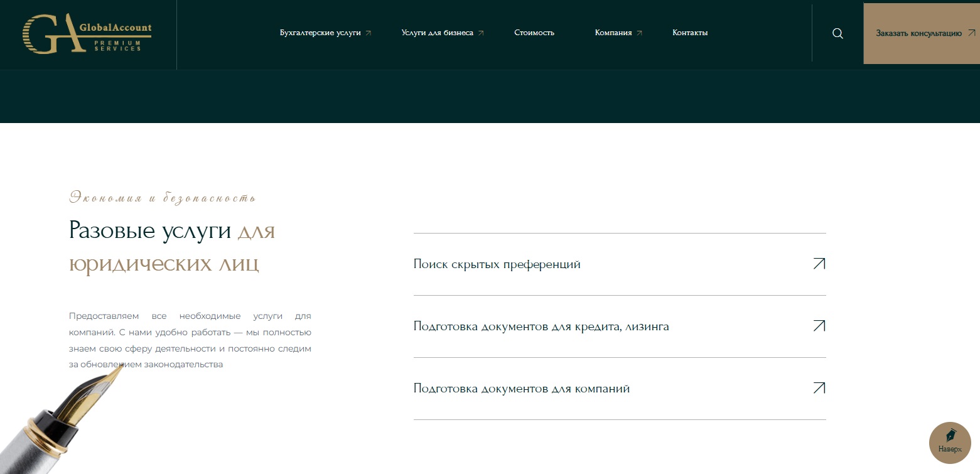Select Бухгалтерские услуги in navigation
980x474 pixels.
tap(320, 33)
